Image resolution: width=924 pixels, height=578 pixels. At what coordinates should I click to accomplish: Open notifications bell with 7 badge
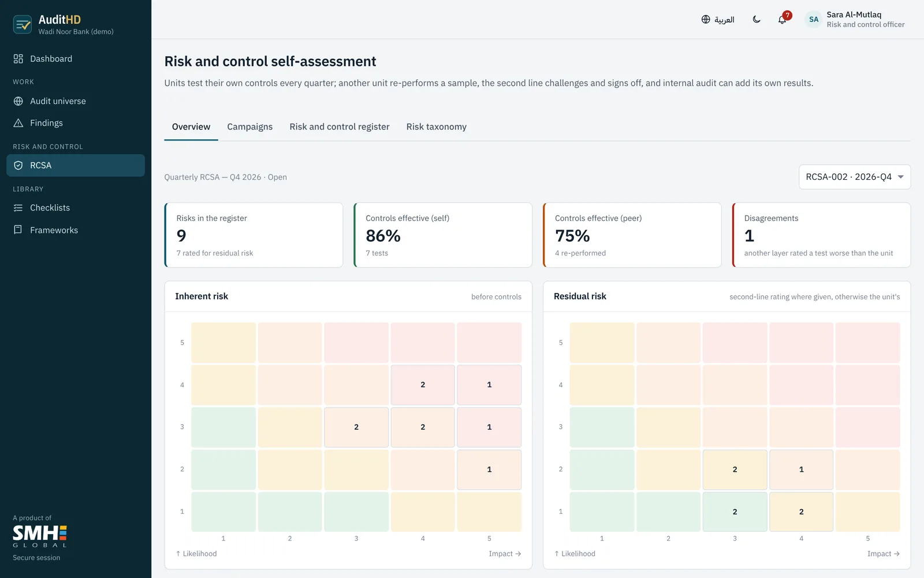[783, 19]
